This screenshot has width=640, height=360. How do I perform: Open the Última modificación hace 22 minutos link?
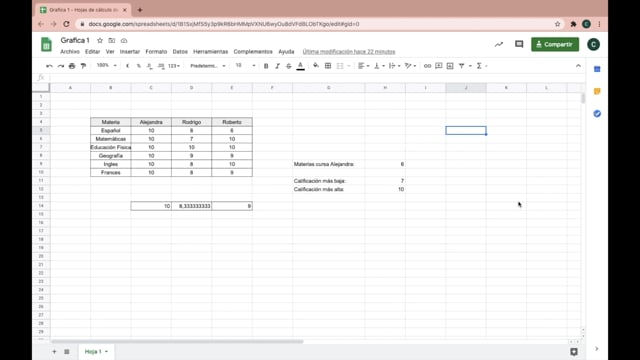coord(349,51)
